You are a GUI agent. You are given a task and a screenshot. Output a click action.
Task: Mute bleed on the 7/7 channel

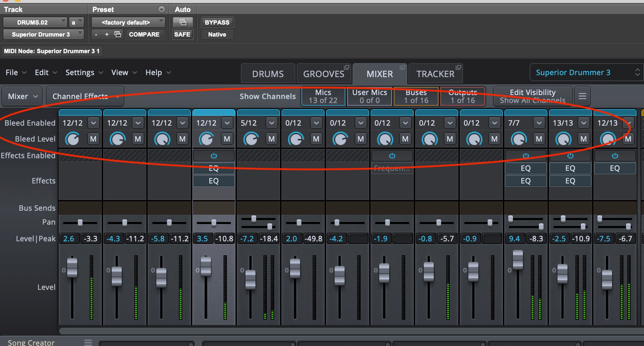(539, 139)
